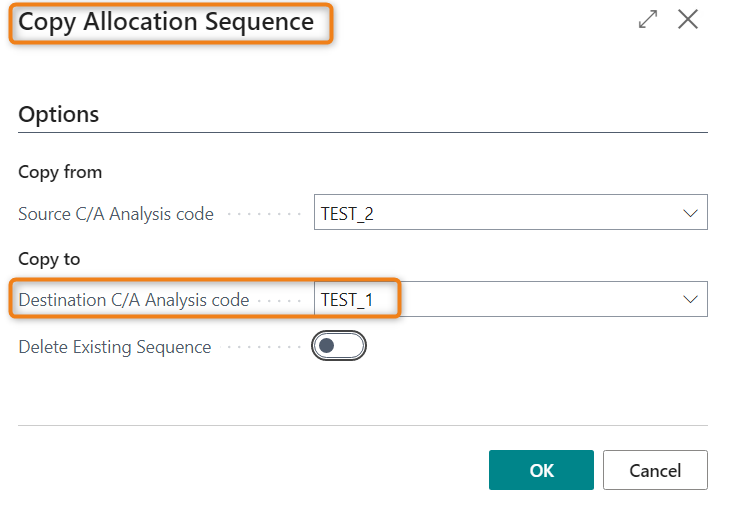Image resolution: width=729 pixels, height=508 pixels.
Task: Click the OK button
Action: click(541, 470)
